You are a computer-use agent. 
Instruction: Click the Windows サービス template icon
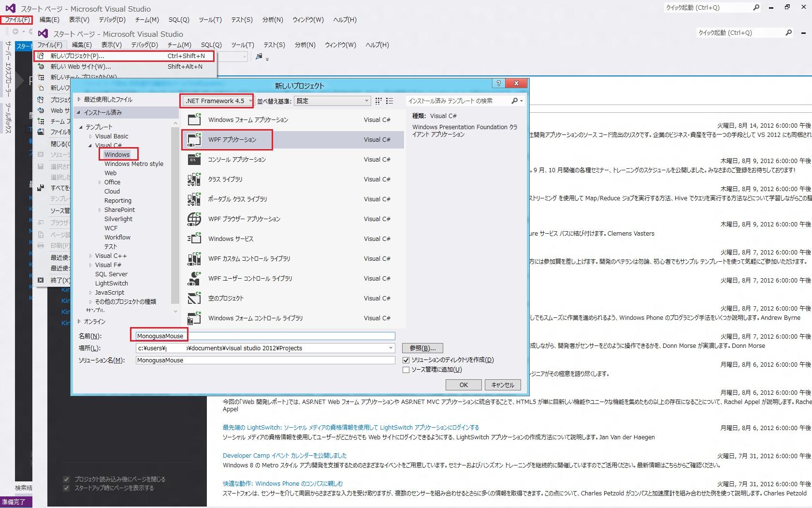click(x=194, y=239)
